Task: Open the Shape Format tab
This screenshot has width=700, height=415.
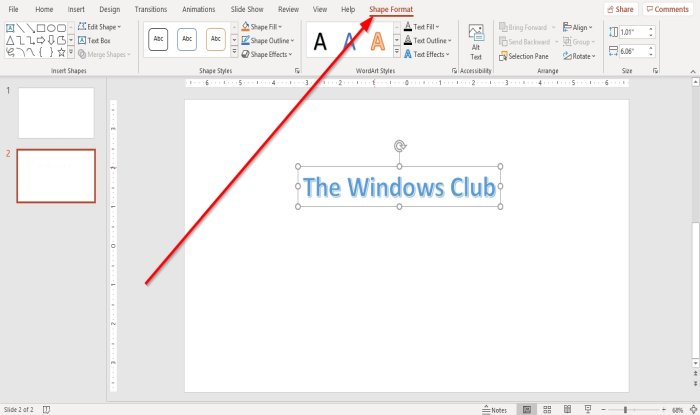Action: click(391, 9)
